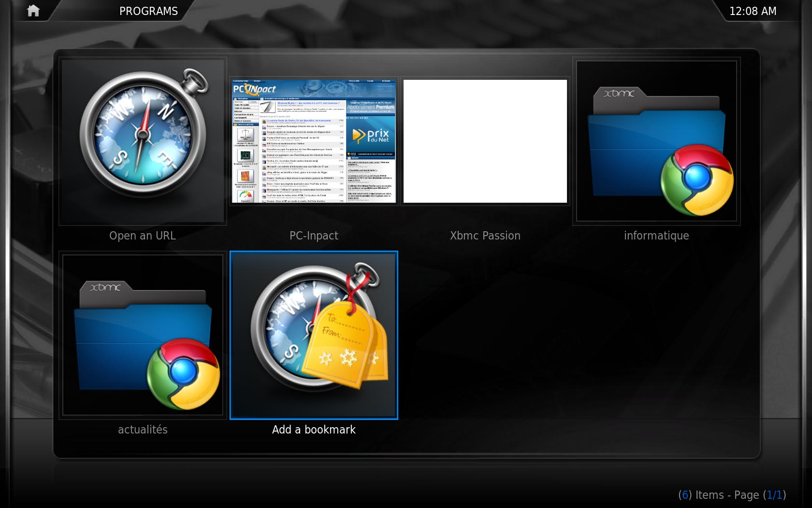Click Chrome logo on actualités folder
812x508 pixels.
click(x=183, y=374)
